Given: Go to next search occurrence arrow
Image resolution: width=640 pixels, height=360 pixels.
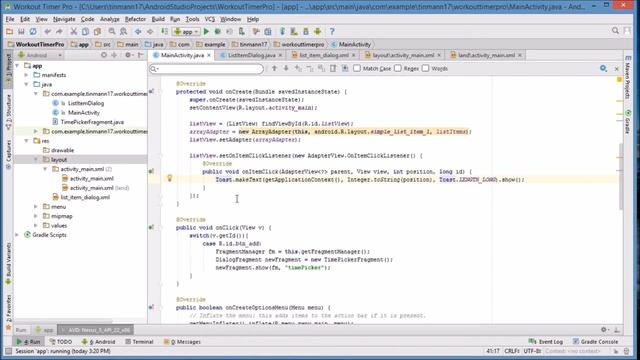Looking at the screenshot, I should pos(286,68).
